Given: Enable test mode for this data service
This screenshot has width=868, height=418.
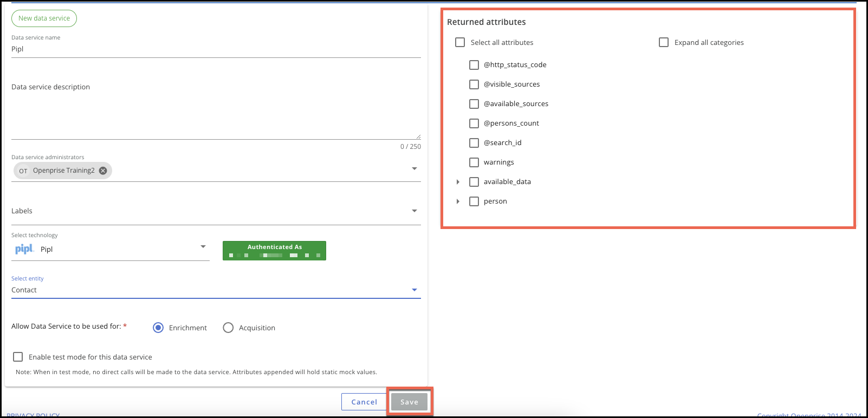Looking at the screenshot, I should pos(18,357).
